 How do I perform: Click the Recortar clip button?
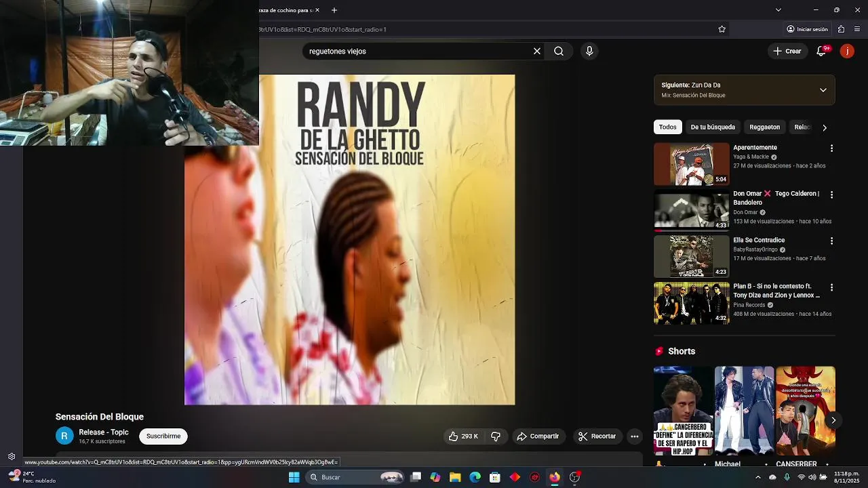point(597,436)
